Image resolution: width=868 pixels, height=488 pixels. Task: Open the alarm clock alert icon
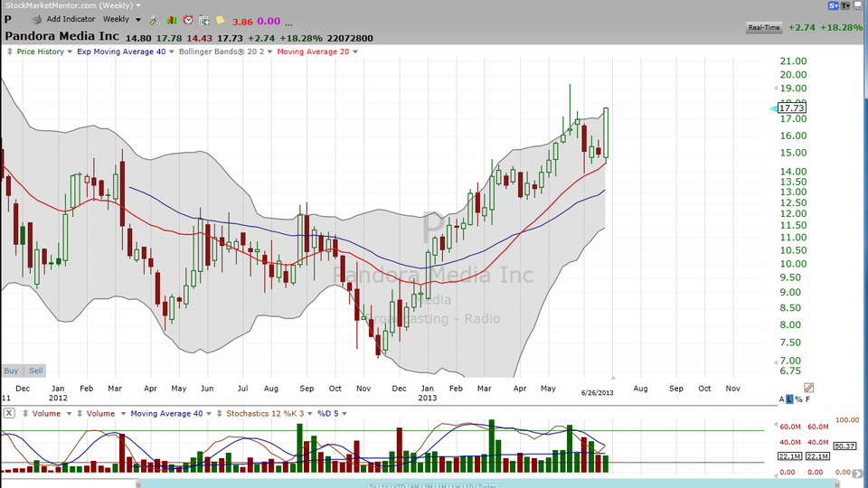pyautogui.click(x=188, y=20)
